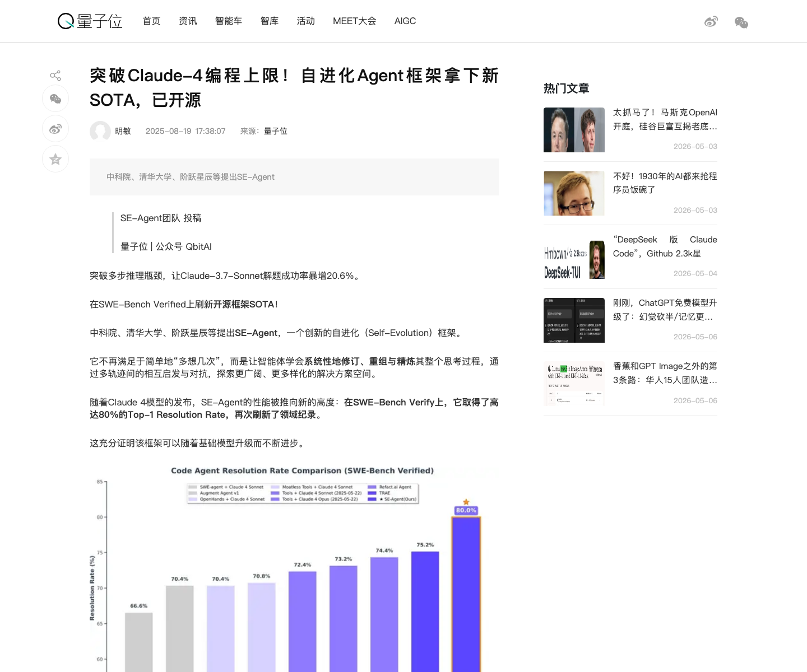Open the 资讯 nav item

click(x=188, y=21)
